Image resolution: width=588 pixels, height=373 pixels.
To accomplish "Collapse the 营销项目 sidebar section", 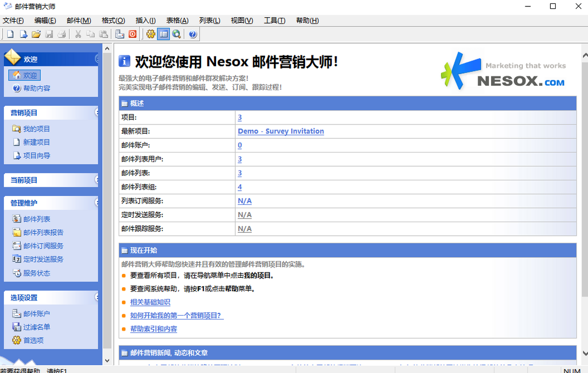I will pyautogui.click(x=96, y=112).
